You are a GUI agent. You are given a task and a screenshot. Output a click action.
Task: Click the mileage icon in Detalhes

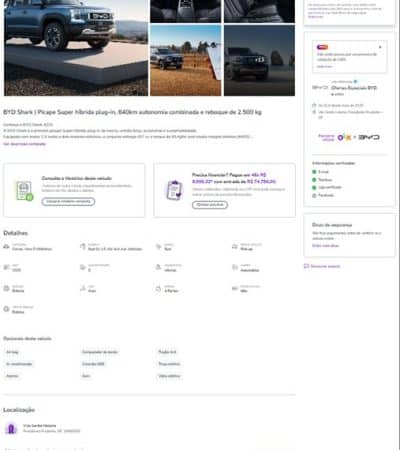[x=83, y=267]
